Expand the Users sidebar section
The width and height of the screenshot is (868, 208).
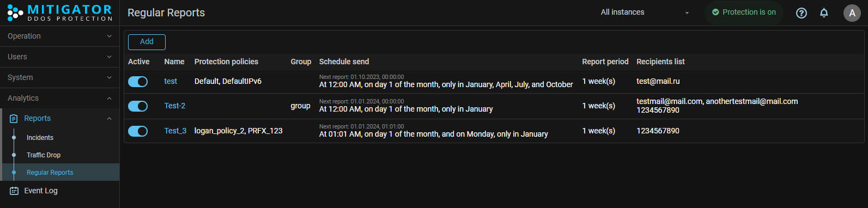click(x=59, y=57)
